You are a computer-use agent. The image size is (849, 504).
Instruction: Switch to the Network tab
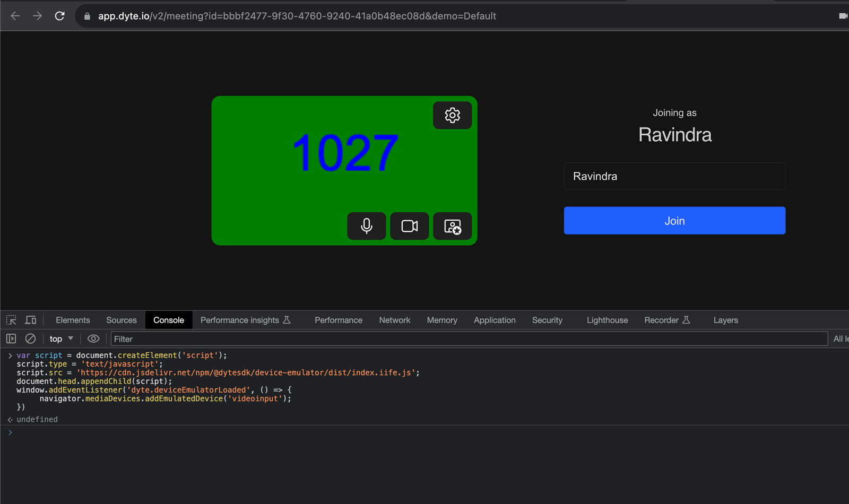394,320
